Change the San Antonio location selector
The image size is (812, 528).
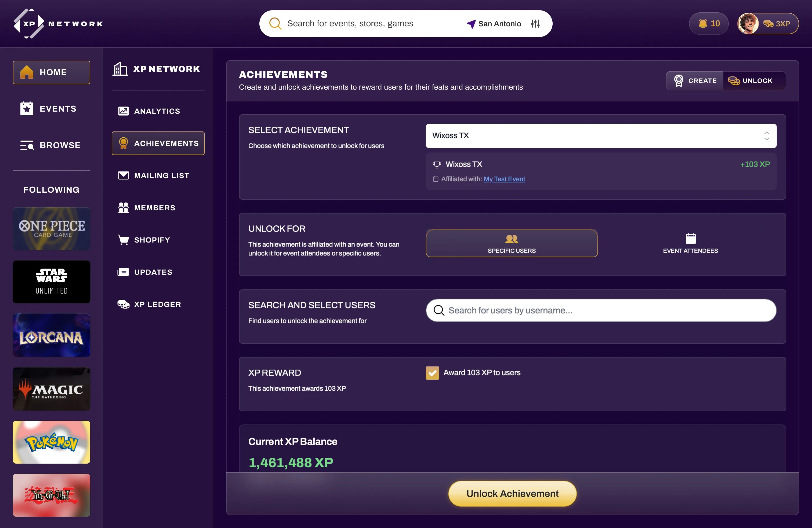click(x=494, y=24)
